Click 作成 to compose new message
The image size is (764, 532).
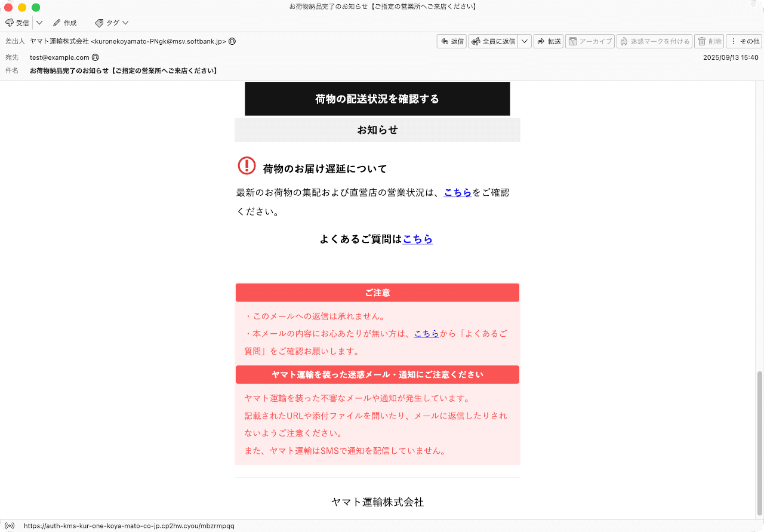[x=64, y=23]
